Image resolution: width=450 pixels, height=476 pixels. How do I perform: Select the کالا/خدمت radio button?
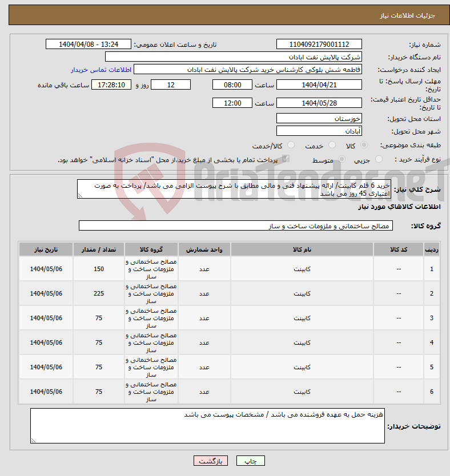291,145
